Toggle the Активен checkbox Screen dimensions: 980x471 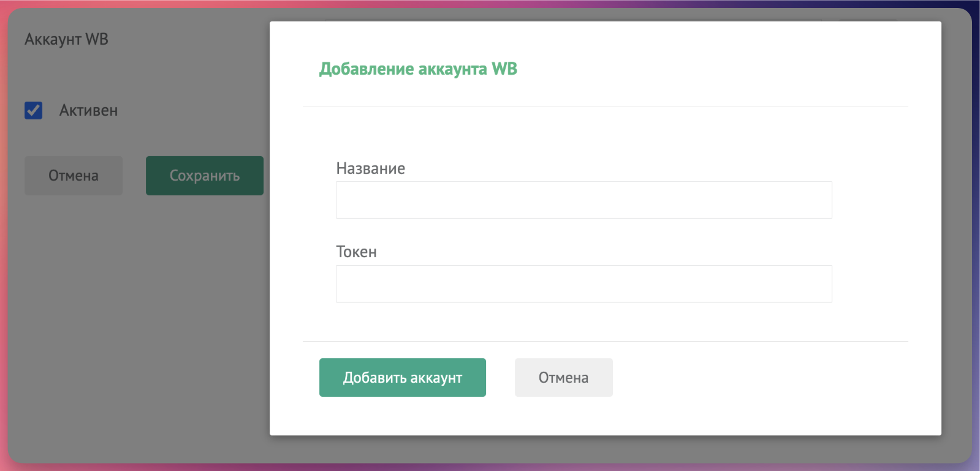click(33, 110)
